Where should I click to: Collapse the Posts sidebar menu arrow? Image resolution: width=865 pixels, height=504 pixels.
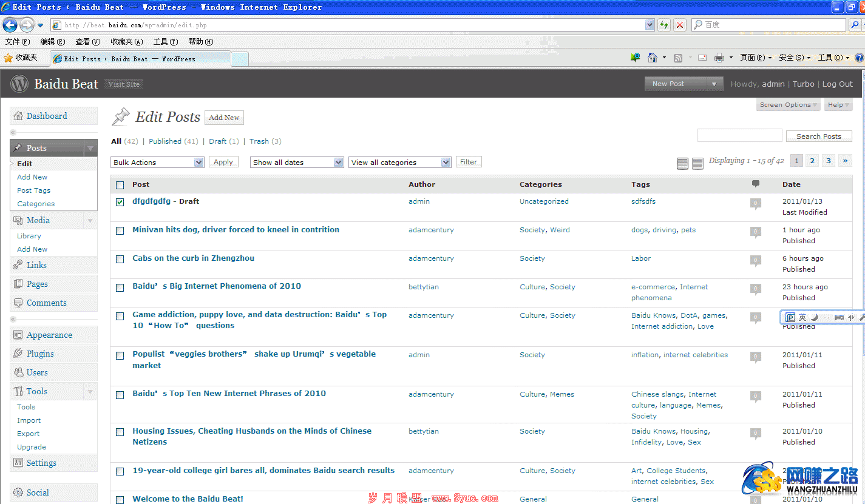(90, 148)
